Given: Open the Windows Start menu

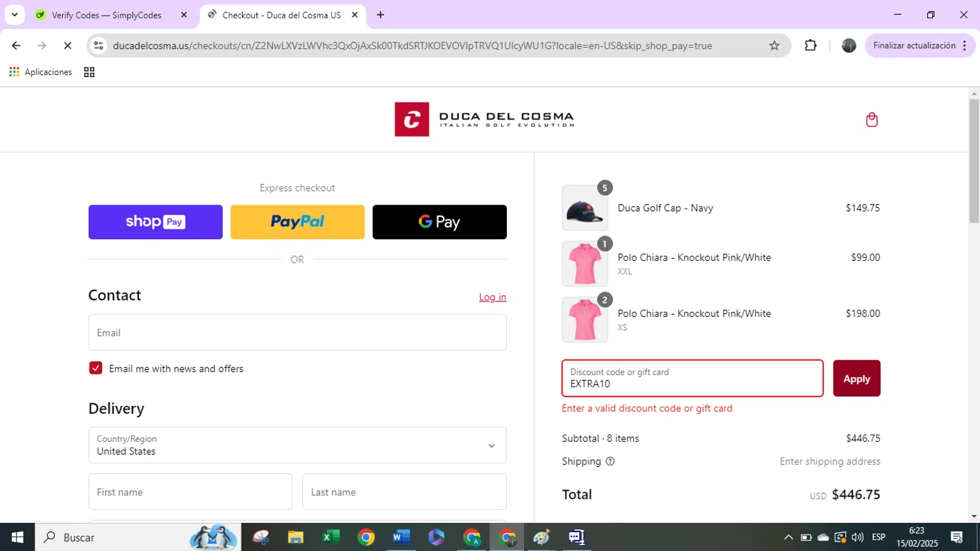Looking at the screenshot, I should 17,537.
